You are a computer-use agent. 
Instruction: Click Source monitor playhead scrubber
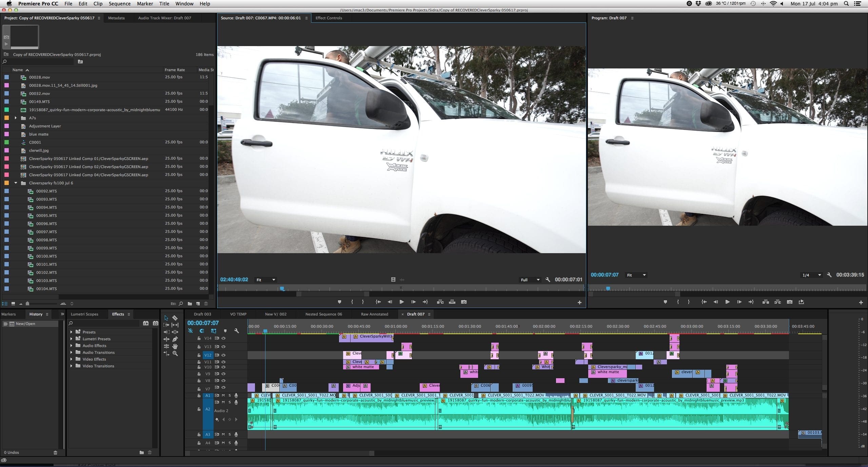282,289
